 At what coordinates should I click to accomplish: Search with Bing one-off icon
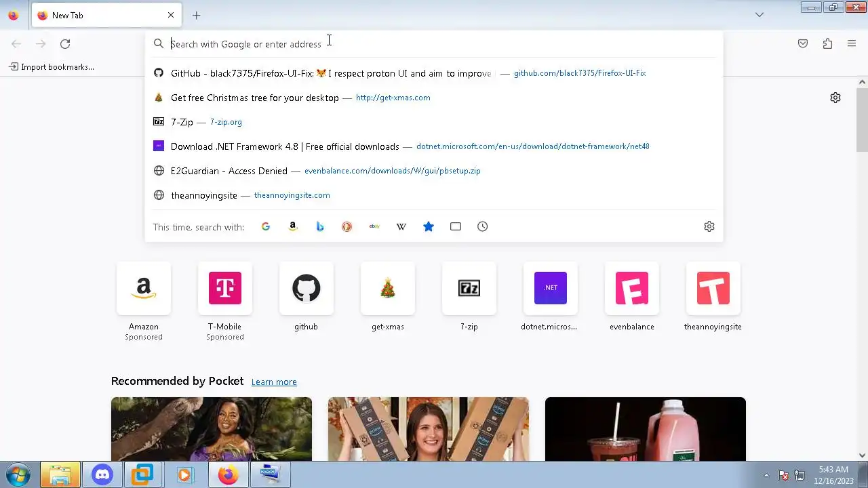coord(320,226)
